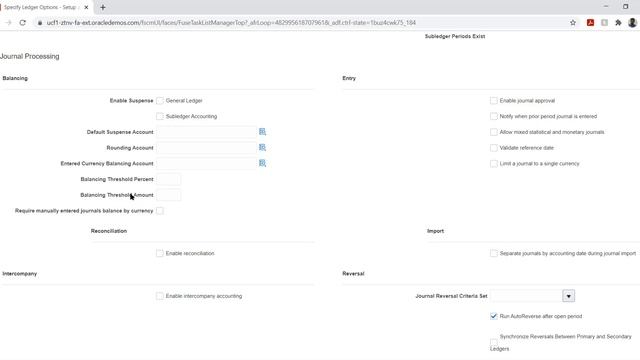Click the Rounding Account input field
640x360 pixels.
(207, 148)
